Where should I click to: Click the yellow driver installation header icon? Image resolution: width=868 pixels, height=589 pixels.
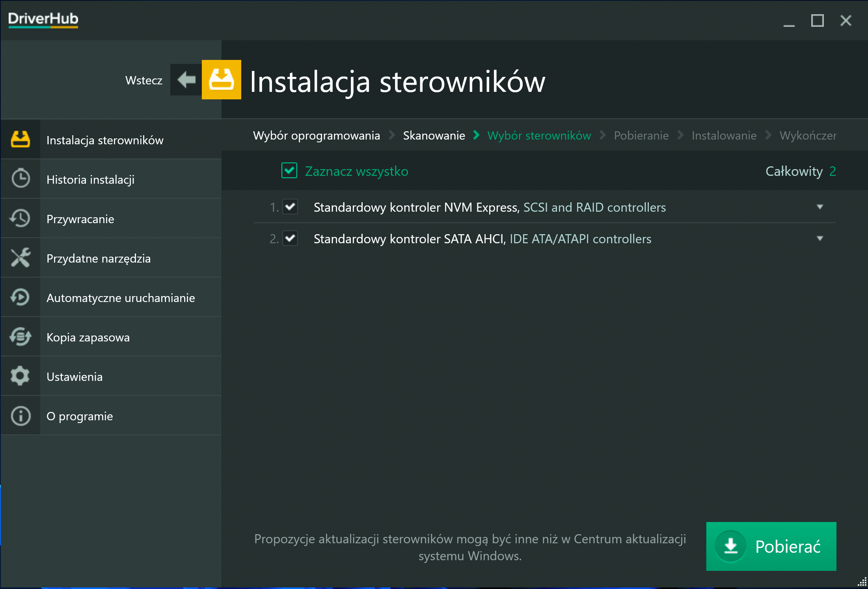coord(222,80)
